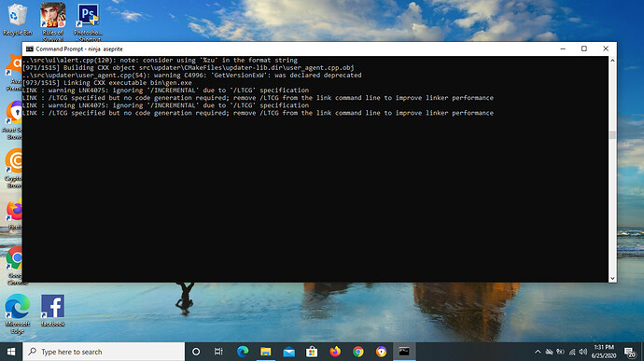Image resolution: width=644 pixels, height=361 pixels.
Task: Click the '[971/1515] Building CXX object' line
Action: pyautogui.click(x=189, y=67)
